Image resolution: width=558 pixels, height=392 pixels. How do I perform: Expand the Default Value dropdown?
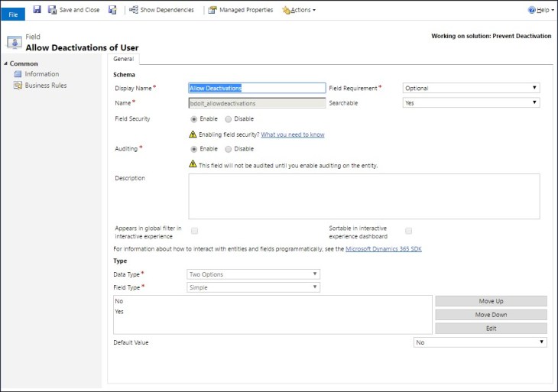point(480,343)
